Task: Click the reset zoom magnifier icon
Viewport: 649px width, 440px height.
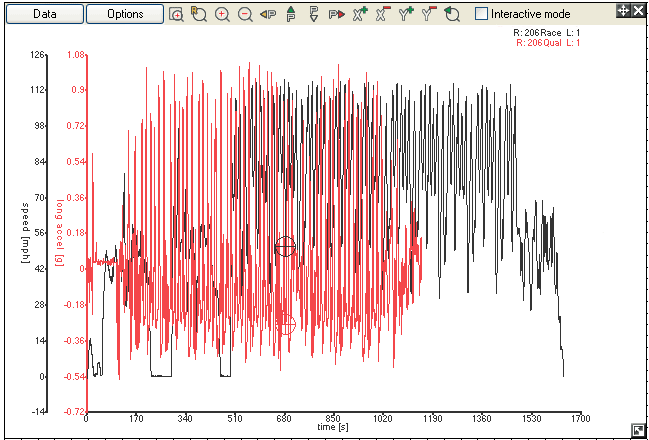Action: click(199, 15)
